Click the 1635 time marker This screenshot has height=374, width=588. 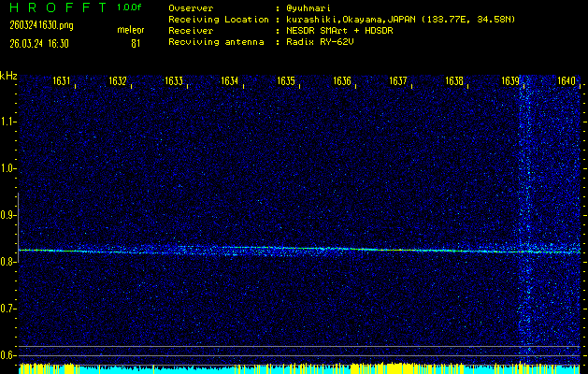(x=286, y=81)
